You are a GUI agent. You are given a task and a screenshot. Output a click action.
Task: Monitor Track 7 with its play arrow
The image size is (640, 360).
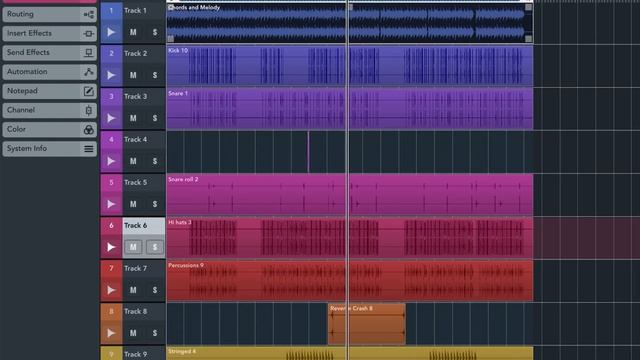(111, 290)
